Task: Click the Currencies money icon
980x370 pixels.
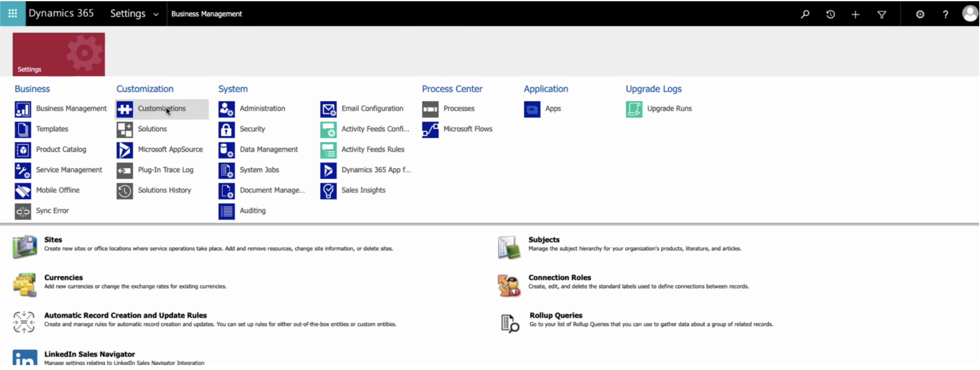Action: coord(25,285)
